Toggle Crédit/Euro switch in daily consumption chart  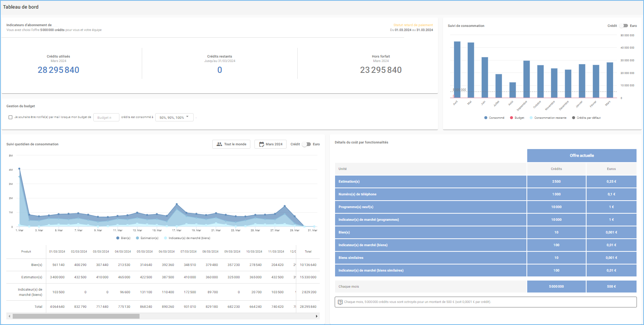307,144
